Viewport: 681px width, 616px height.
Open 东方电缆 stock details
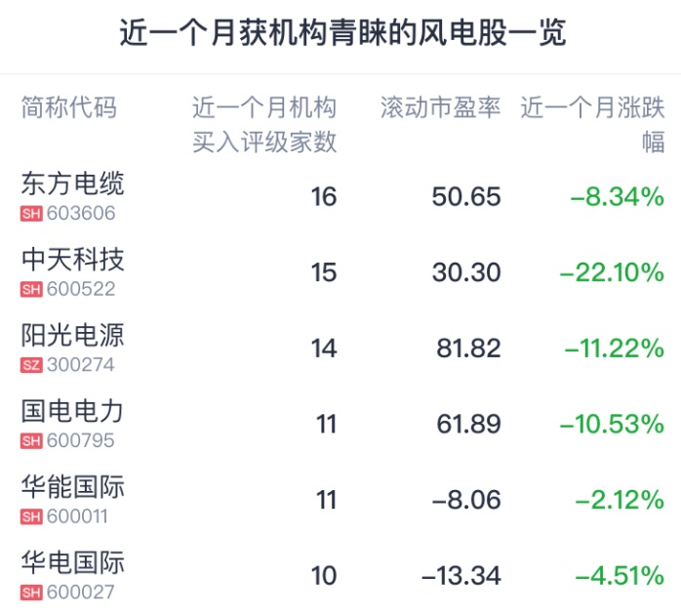[72, 184]
